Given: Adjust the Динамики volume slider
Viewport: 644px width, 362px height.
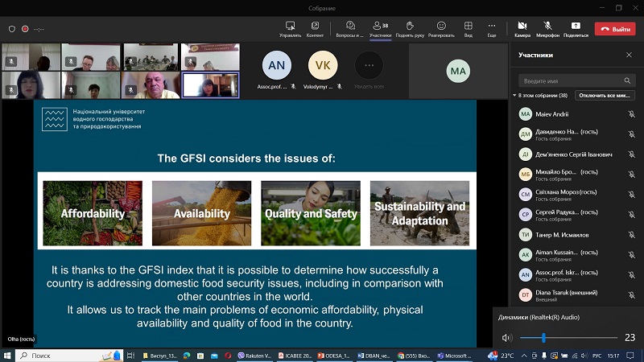Looking at the screenshot, I should pos(543,338).
